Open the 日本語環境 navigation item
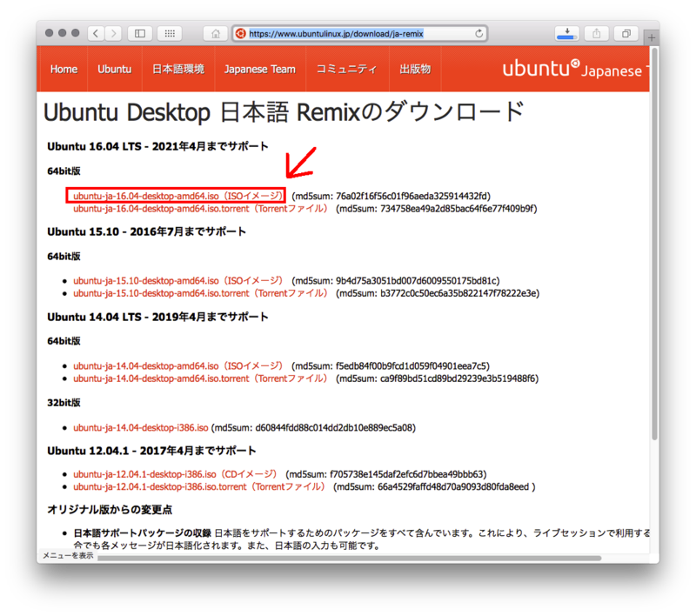696x616 pixels. click(x=178, y=70)
